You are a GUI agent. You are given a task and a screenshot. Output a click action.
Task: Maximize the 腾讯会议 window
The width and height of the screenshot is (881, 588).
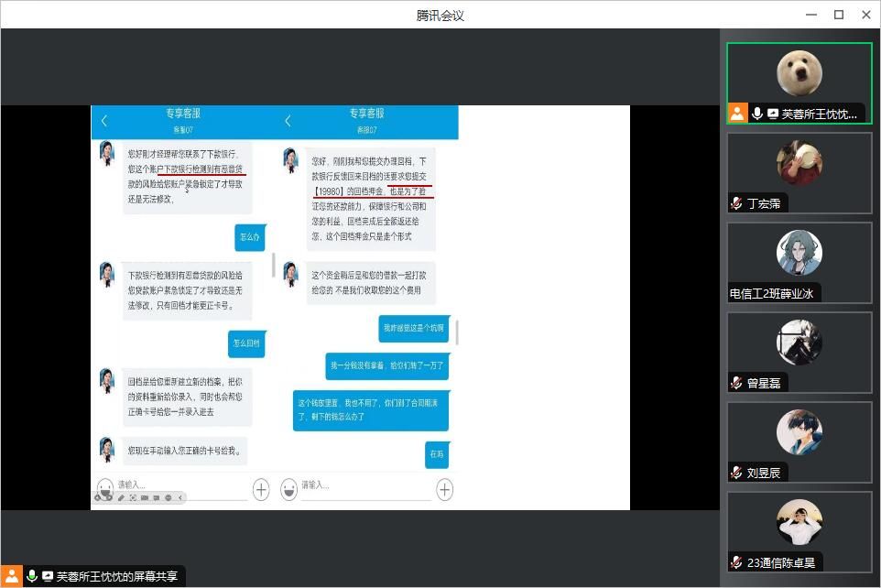[x=838, y=15]
